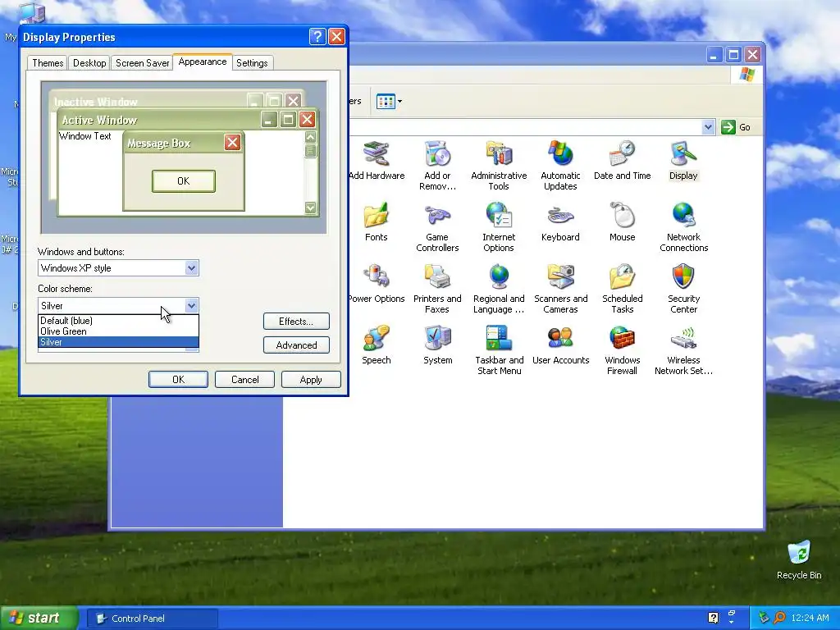Expand the Control Panel address bar dropdown
The image size is (840, 630).
coord(708,127)
